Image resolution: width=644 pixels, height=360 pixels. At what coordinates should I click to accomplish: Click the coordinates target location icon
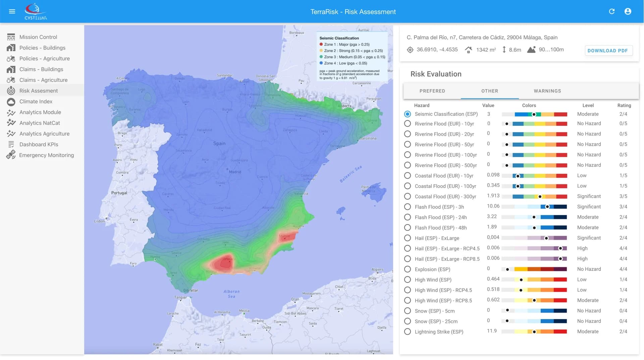(410, 50)
